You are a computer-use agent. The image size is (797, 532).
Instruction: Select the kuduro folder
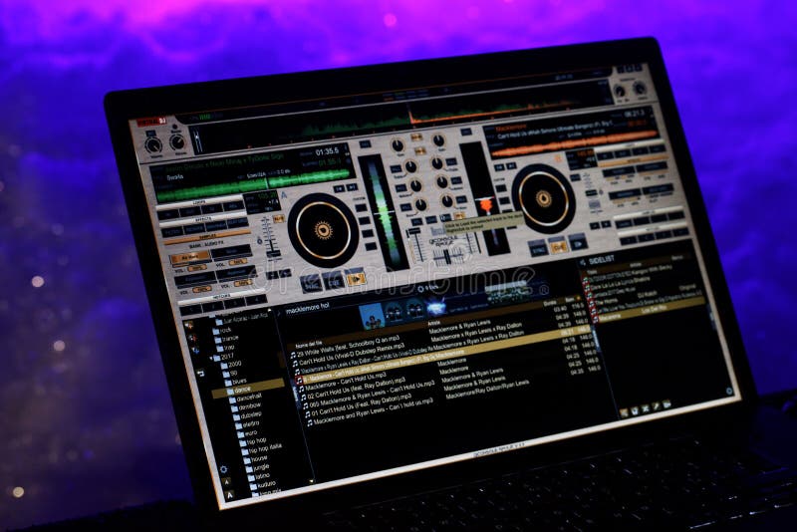coord(263,485)
